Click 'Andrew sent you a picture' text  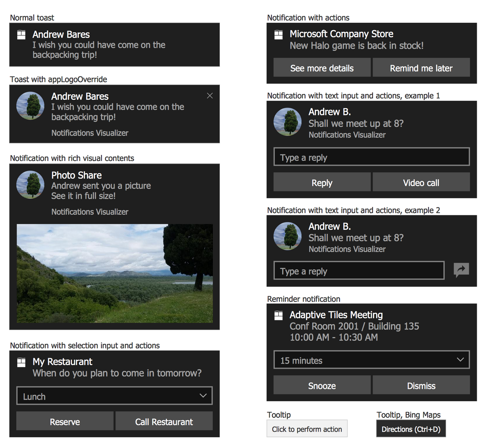pos(101,186)
